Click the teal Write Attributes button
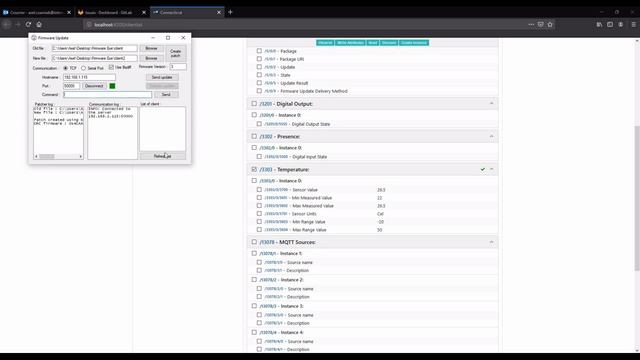 (350, 42)
